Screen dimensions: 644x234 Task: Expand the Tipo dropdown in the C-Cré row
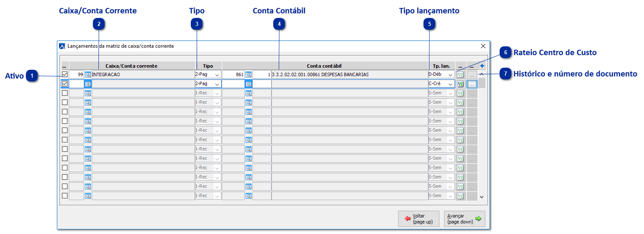pos(217,84)
